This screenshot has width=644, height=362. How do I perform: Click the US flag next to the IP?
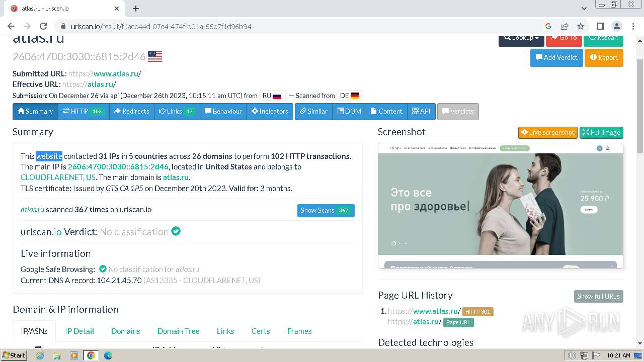(155, 56)
